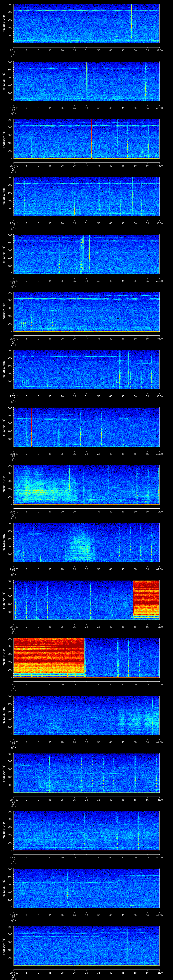This screenshot has width=173, height=980.
Task: Open the spectrogram panel starting at 9:34:00
Action: coord(86,197)
